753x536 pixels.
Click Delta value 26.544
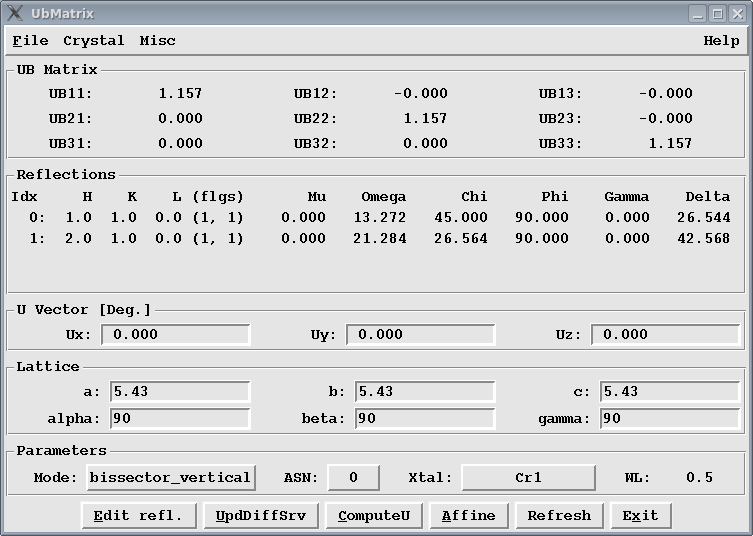(704, 218)
